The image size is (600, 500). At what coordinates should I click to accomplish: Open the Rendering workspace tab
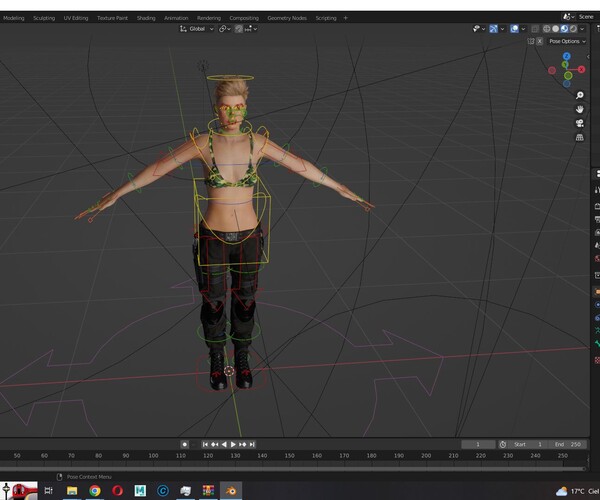tap(209, 18)
